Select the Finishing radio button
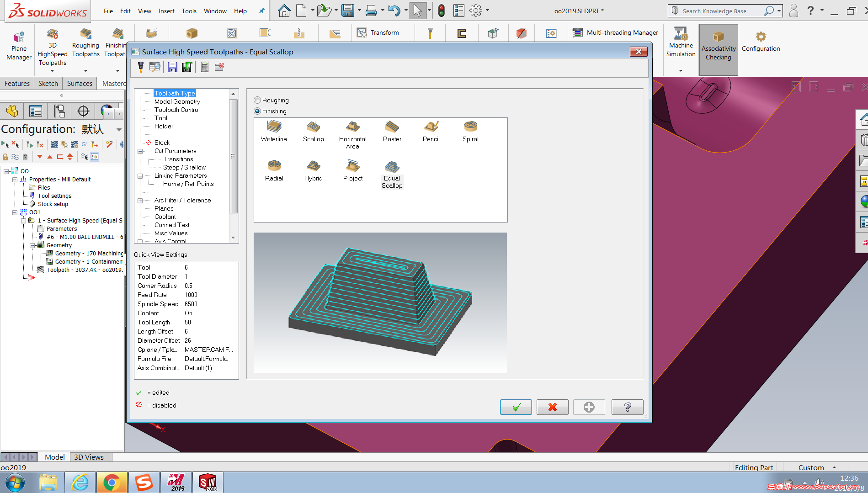This screenshot has height=493, width=868. 257,111
